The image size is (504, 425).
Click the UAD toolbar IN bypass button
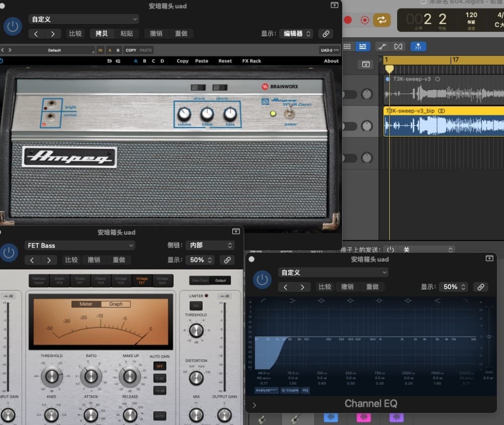100,50
